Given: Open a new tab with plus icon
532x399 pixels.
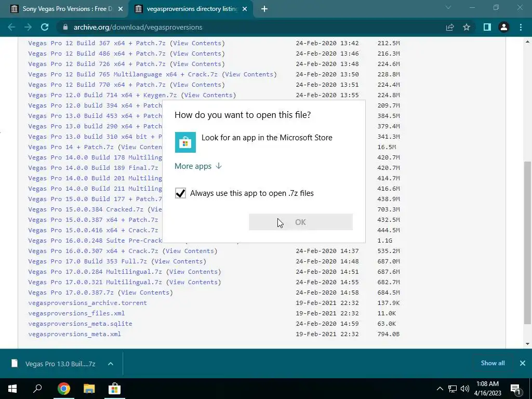Looking at the screenshot, I should [x=264, y=9].
